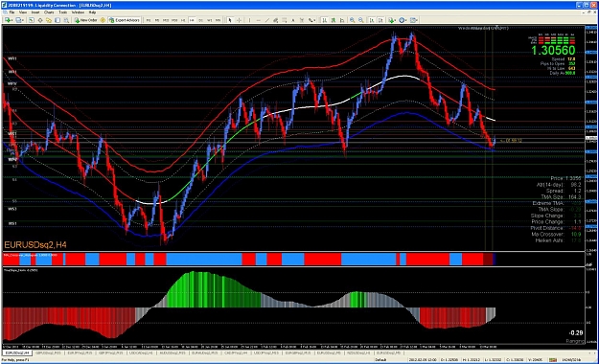Select the H4 timeframe button
This screenshot has height=364, width=599.
(x=192, y=20)
